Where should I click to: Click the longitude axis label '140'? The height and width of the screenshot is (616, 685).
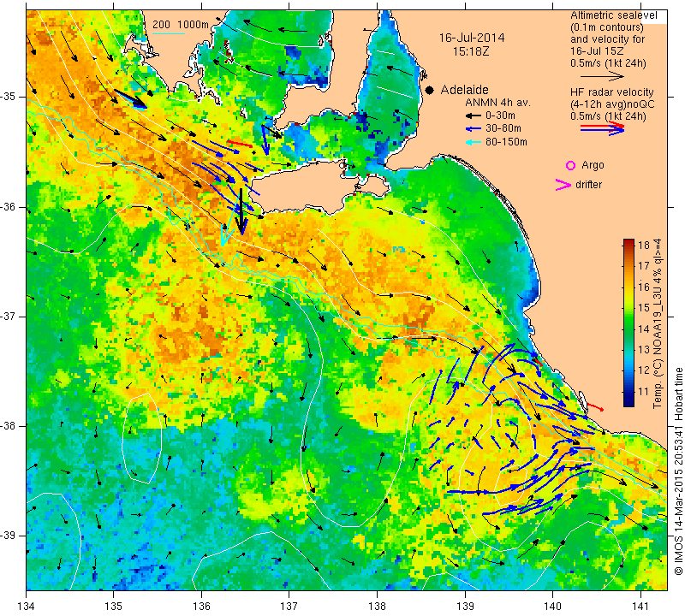pyautogui.click(x=552, y=607)
